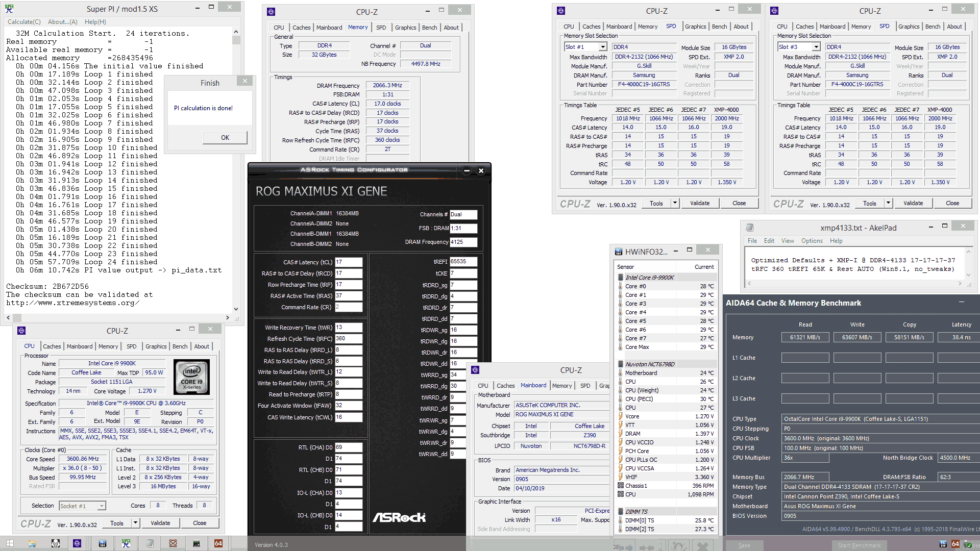980x551 pixels.
Task: Open the File menu in AkelPad
Action: tap(752, 241)
